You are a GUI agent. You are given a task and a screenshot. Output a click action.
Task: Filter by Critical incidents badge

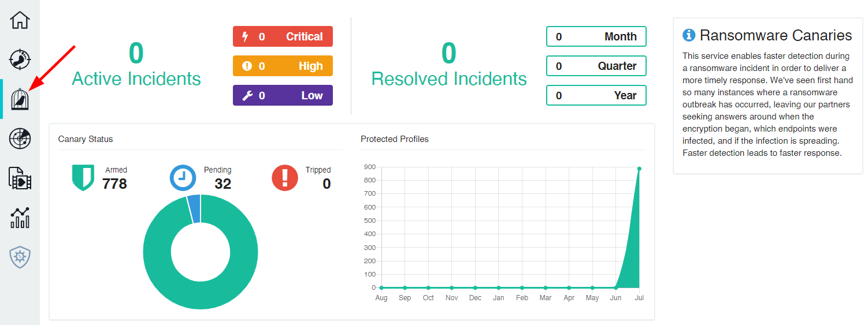click(283, 36)
